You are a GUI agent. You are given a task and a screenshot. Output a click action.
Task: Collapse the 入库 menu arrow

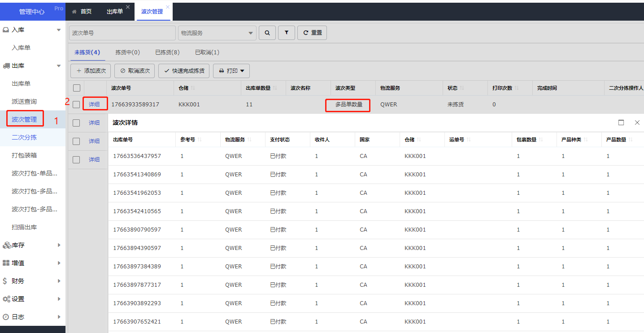pyautogui.click(x=59, y=30)
